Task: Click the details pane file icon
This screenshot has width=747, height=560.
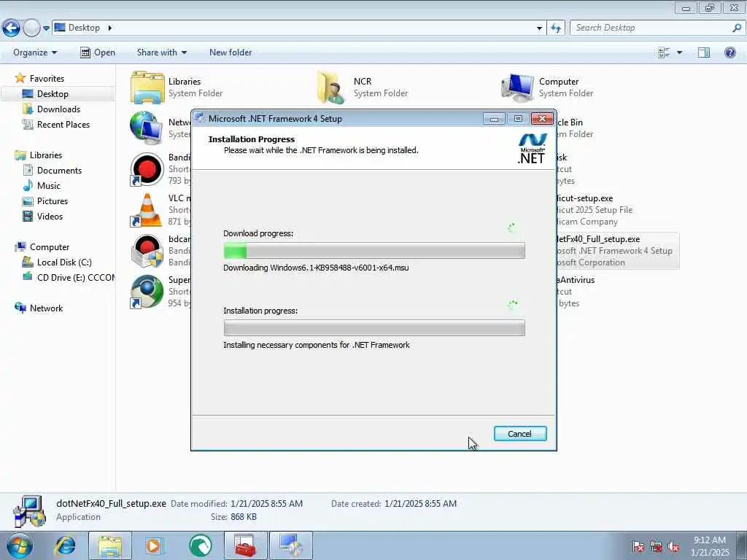Action: (29, 511)
